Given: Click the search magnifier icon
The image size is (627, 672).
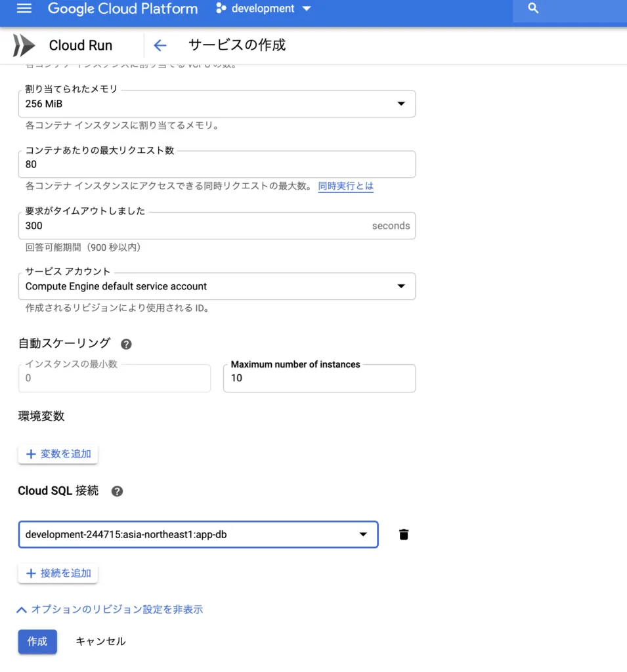Looking at the screenshot, I should click(x=533, y=8).
